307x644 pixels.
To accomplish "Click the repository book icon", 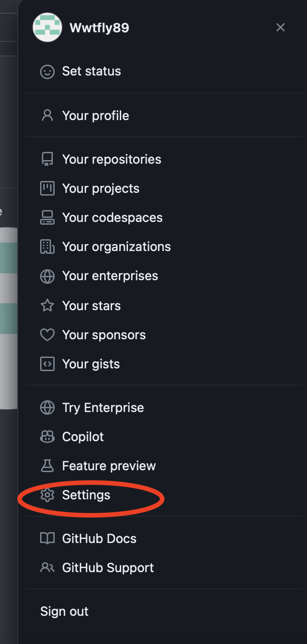I will click(47, 159).
